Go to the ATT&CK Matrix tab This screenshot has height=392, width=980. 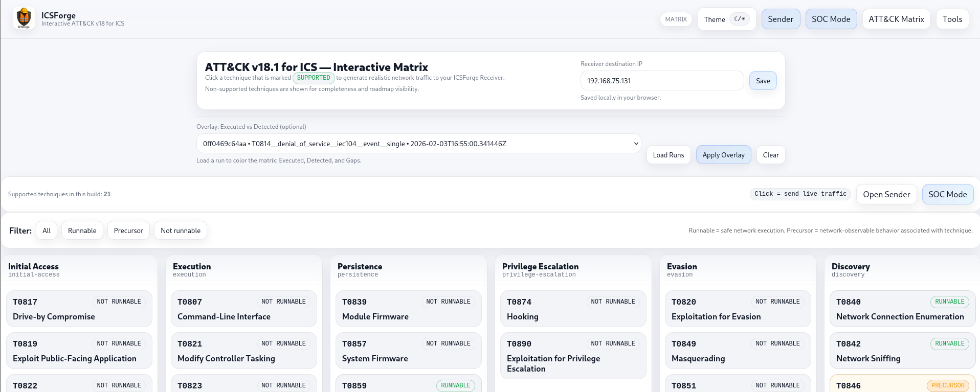pos(896,19)
